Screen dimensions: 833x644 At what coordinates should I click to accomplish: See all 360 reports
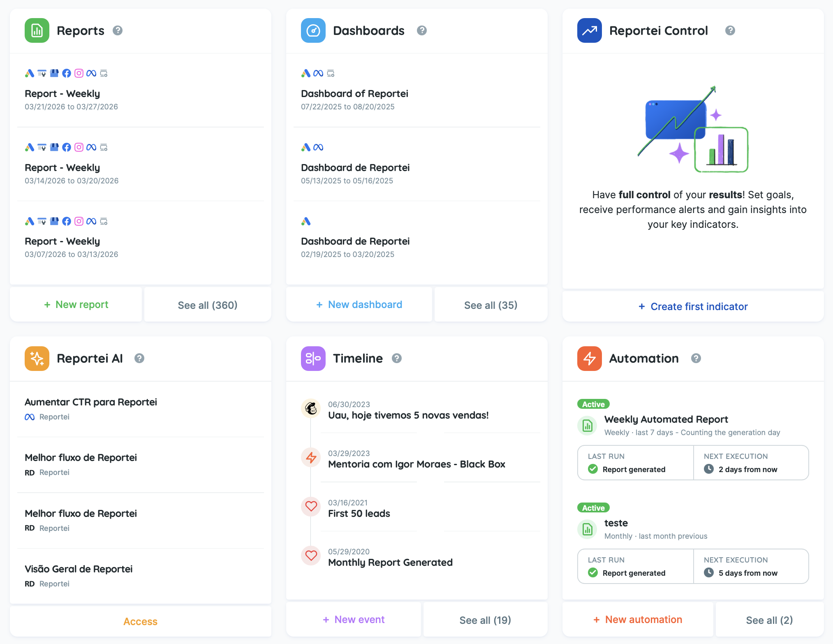pyautogui.click(x=208, y=305)
